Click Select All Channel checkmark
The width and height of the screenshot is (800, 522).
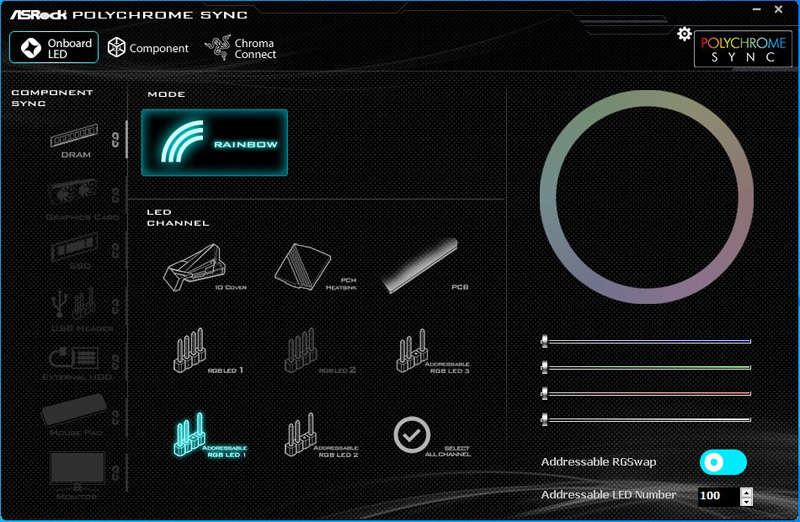[412, 435]
